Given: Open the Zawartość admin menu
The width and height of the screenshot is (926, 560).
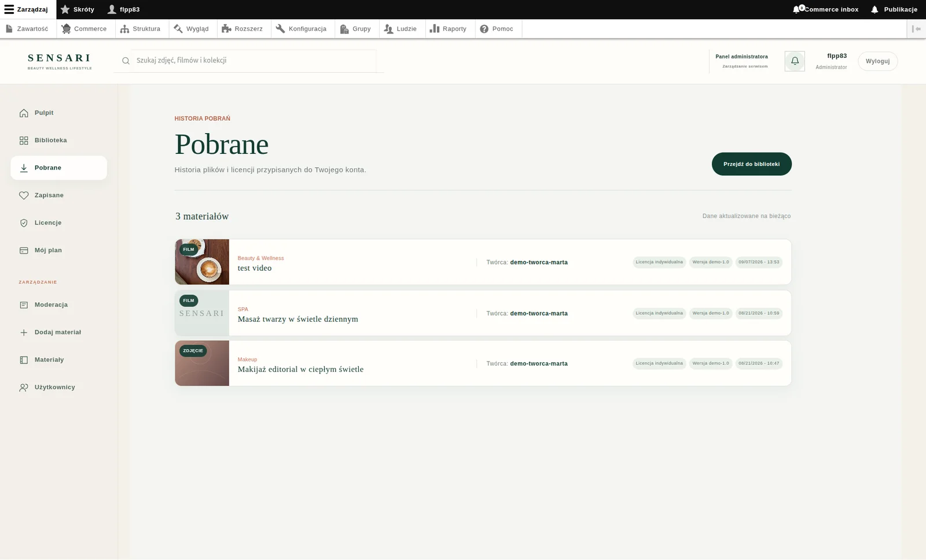Looking at the screenshot, I should (27, 29).
